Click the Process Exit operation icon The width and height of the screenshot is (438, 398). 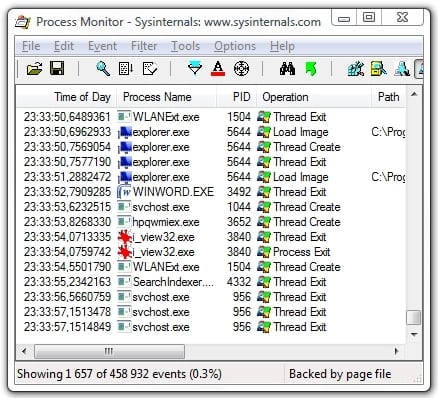tap(264, 252)
